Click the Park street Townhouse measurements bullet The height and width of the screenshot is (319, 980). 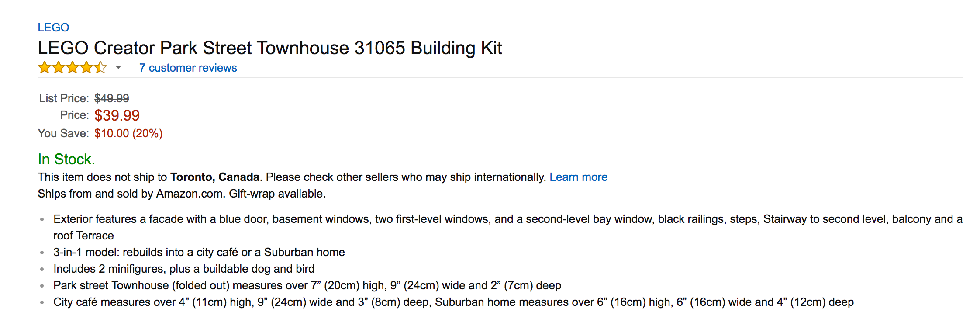click(307, 285)
